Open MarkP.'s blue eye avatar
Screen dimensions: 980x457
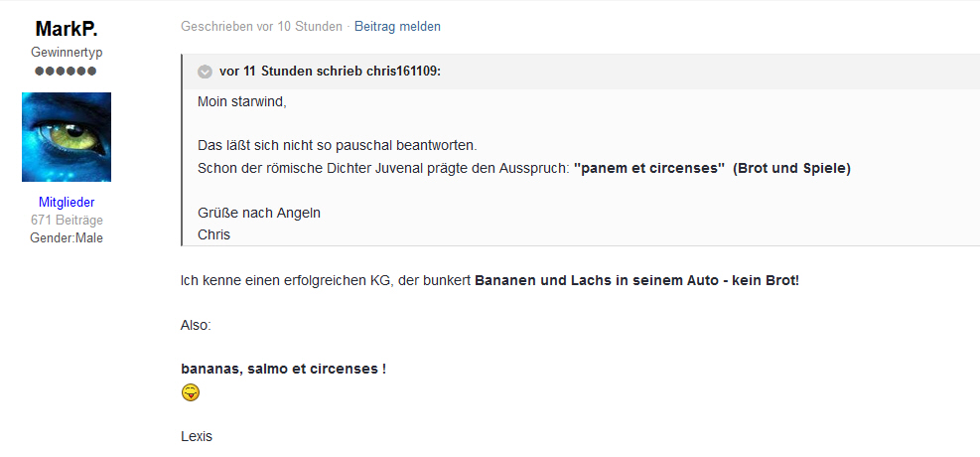pos(67,137)
